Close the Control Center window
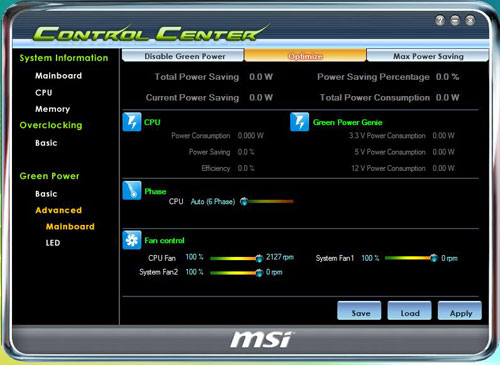This screenshot has width=500, height=365. (470, 20)
